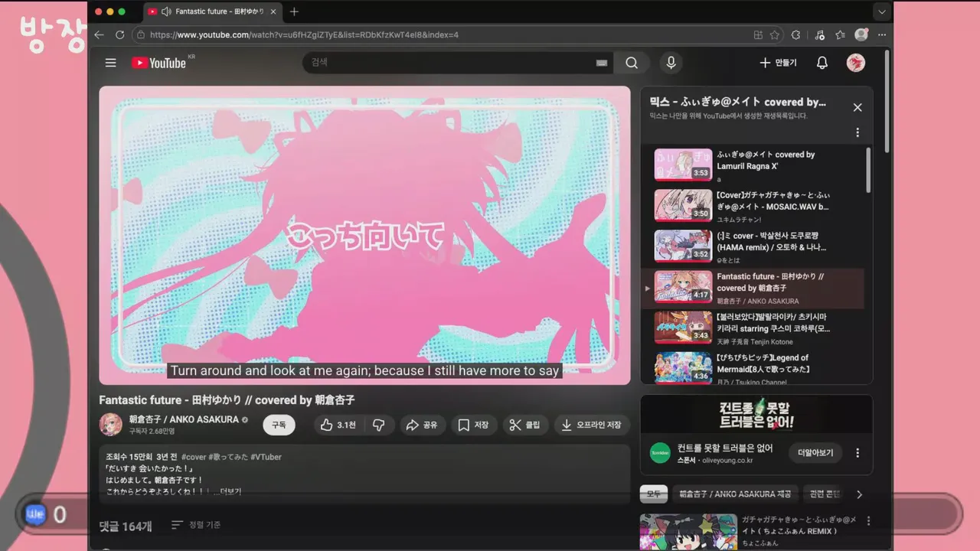
Task: Click the playlist panel scrollbar
Action: (x=868, y=170)
